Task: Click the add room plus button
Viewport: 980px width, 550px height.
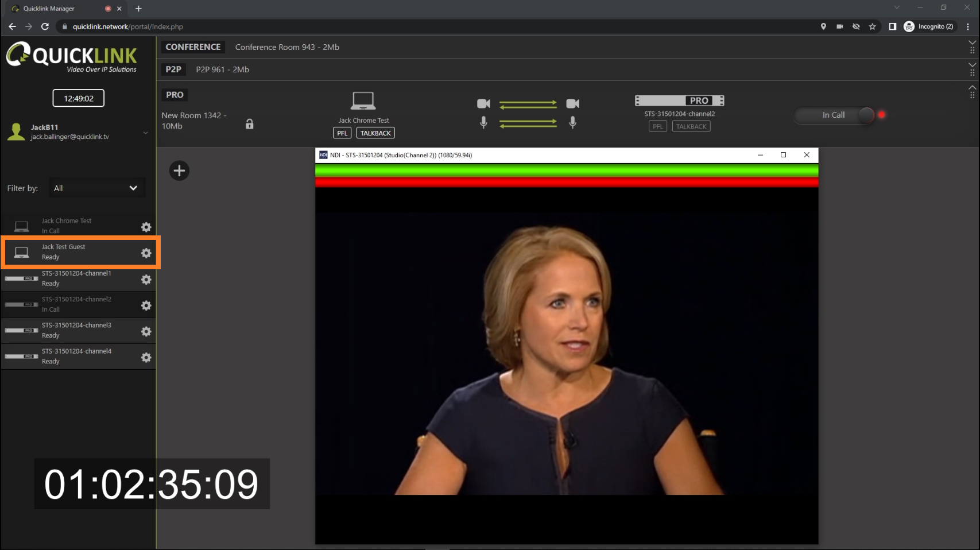Action: tap(179, 171)
